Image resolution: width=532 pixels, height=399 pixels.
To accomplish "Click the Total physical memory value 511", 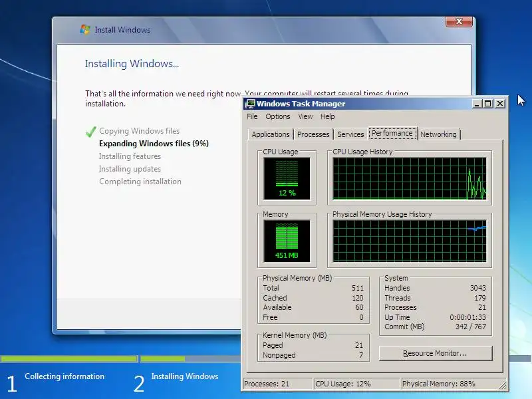I will click(357, 288).
